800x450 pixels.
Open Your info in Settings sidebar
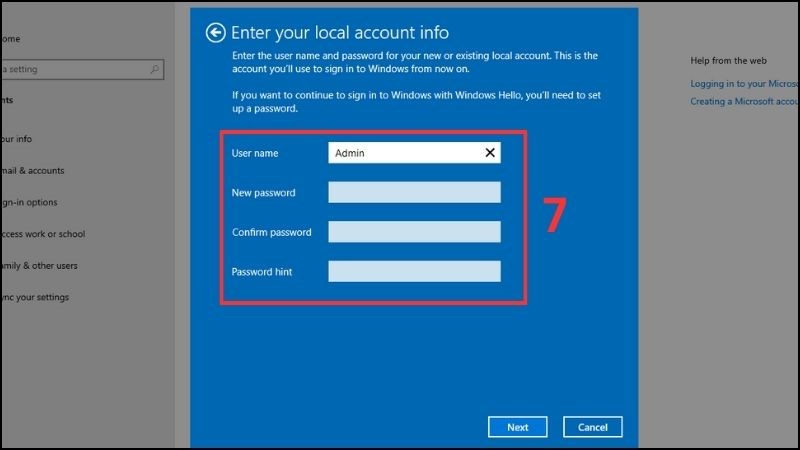(16, 139)
